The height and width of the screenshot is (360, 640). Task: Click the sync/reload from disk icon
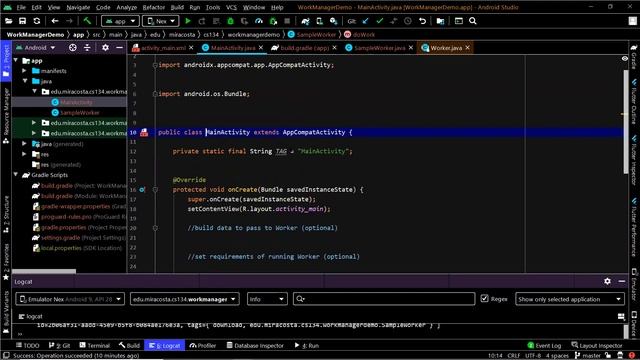[x=37, y=21]
